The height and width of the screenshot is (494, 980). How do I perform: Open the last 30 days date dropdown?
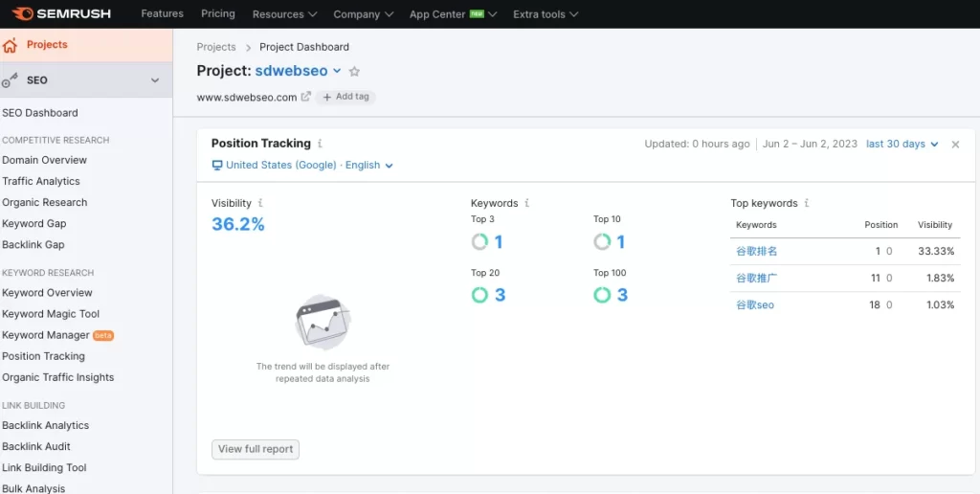point(902,144)
